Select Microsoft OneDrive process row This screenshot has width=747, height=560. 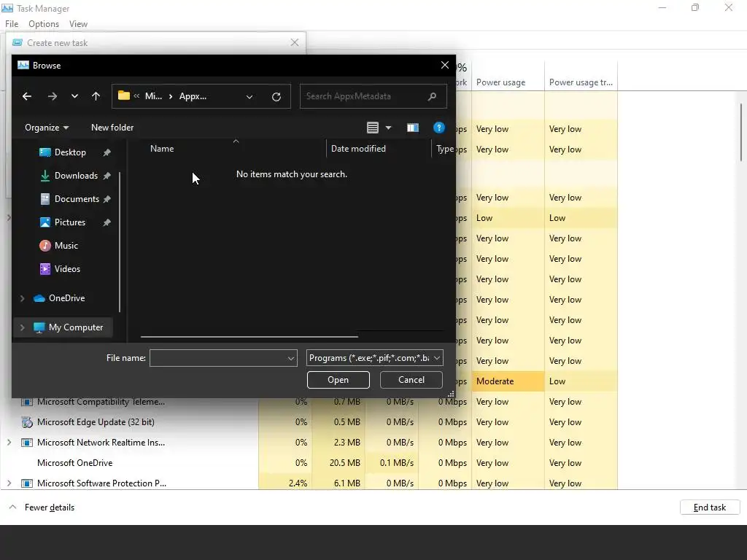[75, 463]
